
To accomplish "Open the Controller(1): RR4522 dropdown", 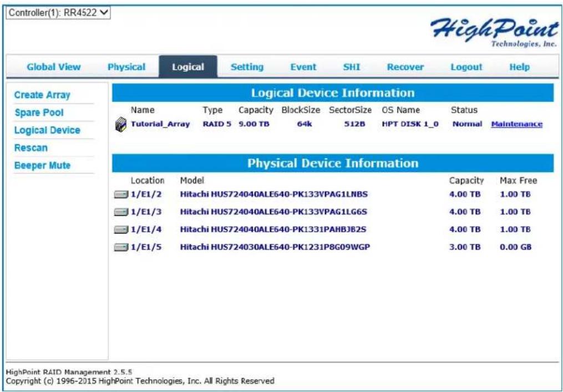I will 58,13.
